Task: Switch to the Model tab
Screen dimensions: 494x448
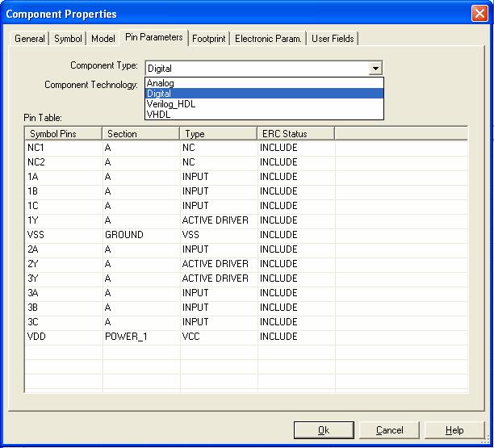Action: click(103, 39)
